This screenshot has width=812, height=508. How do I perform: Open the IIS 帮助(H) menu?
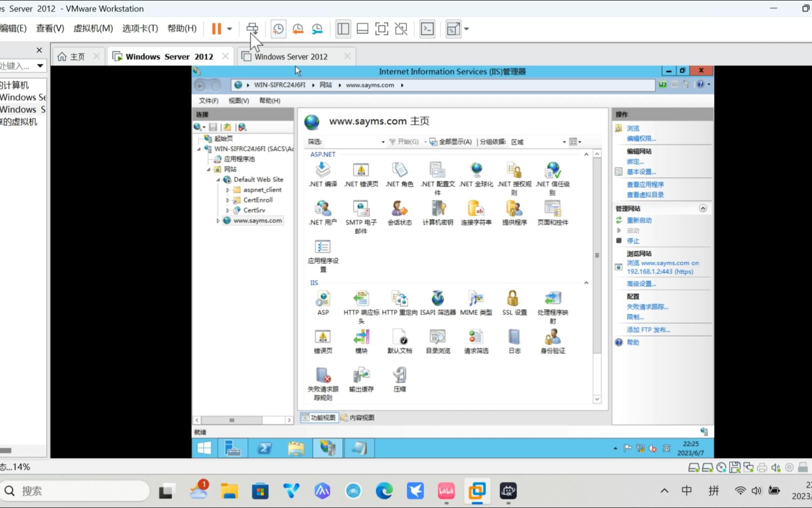click(x=270, y=101)
